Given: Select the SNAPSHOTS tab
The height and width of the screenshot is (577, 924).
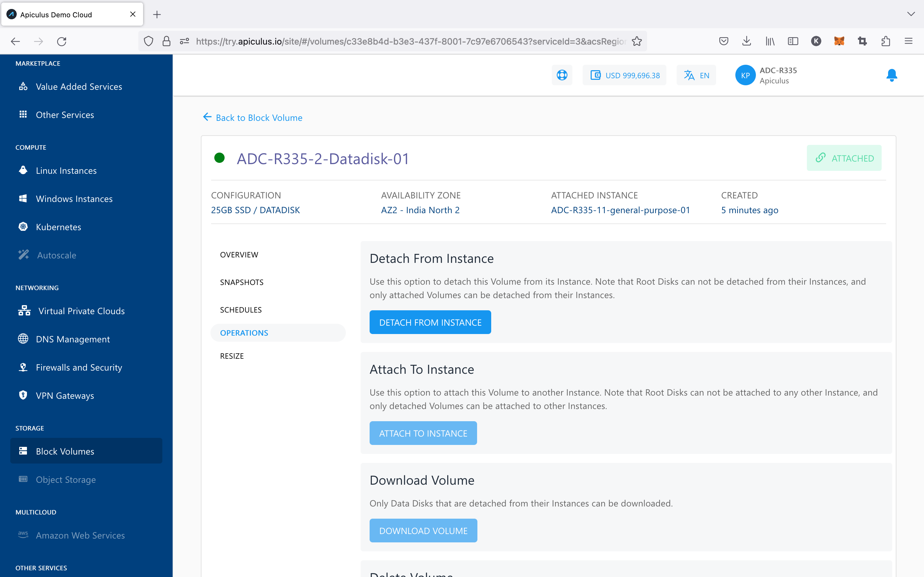Looking at the screenshot, I should coord(242,282).
